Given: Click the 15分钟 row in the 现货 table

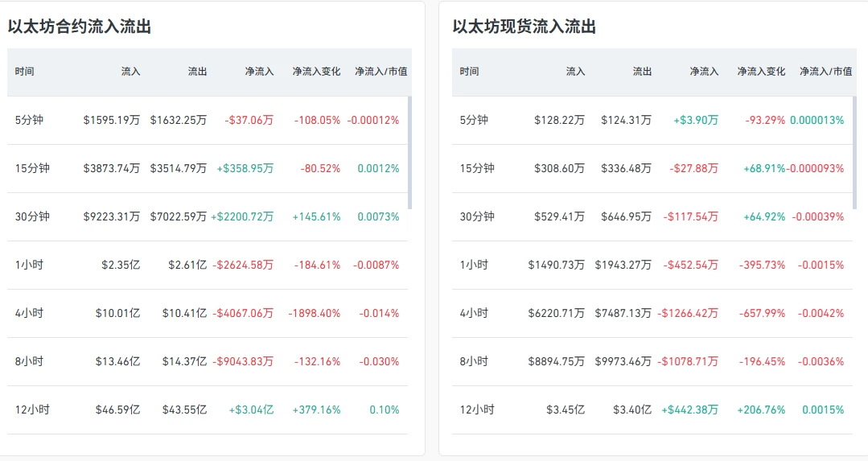Looking at the screenshot, I should 652,168.
